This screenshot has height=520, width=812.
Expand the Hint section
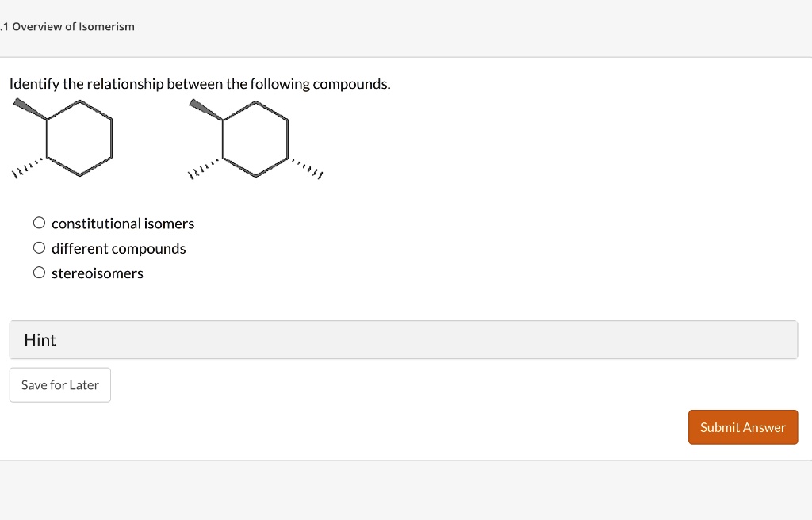pos(403,339)
